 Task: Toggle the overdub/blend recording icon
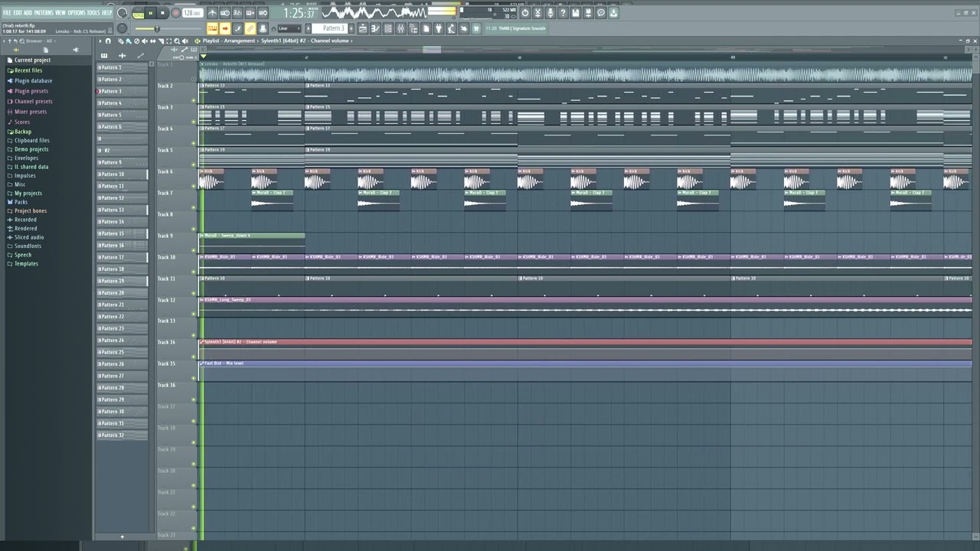(250, 13)
